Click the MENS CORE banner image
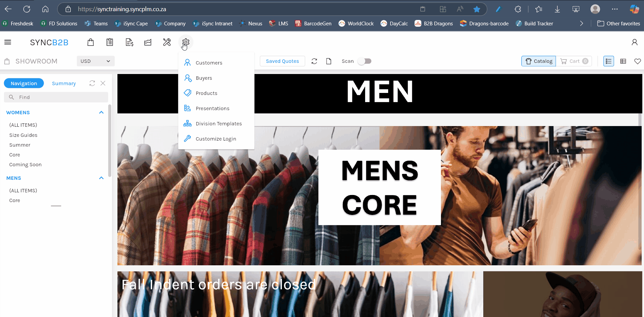644x317 pixels. (380, 196)
